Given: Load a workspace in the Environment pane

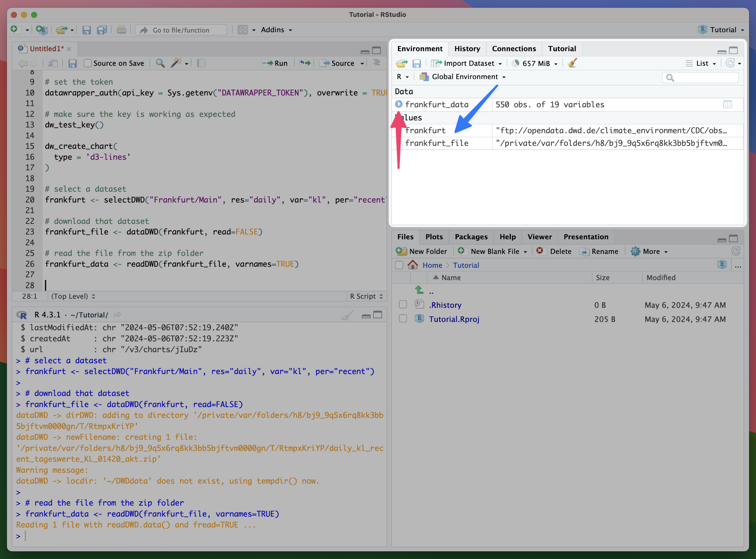Looking at the screenshot, I should [401, 63].
